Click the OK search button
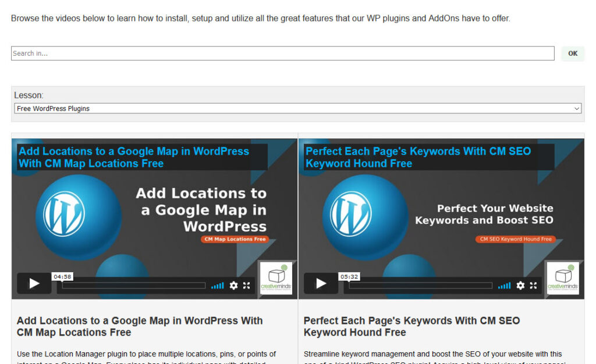 (573, 53)
